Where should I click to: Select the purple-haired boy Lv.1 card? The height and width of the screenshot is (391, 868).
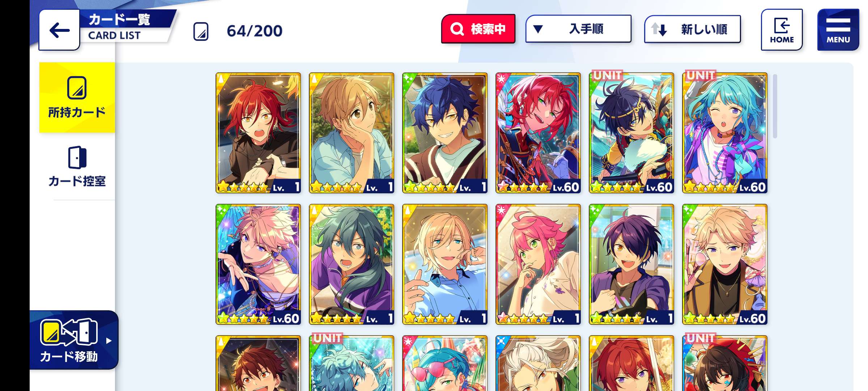631,264
